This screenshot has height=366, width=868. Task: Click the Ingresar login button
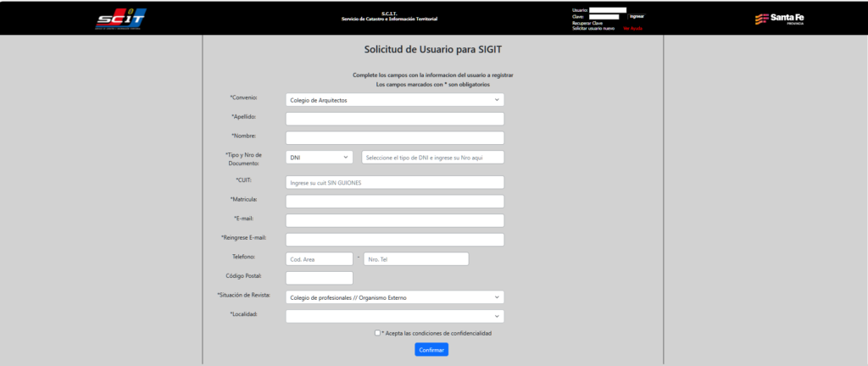(x=637, y=16)
